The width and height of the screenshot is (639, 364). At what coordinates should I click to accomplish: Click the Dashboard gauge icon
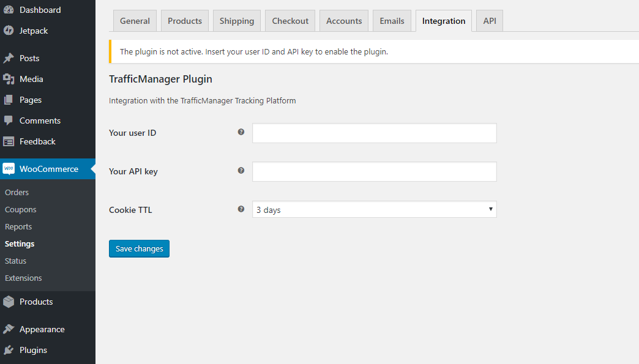coord(8,10)
